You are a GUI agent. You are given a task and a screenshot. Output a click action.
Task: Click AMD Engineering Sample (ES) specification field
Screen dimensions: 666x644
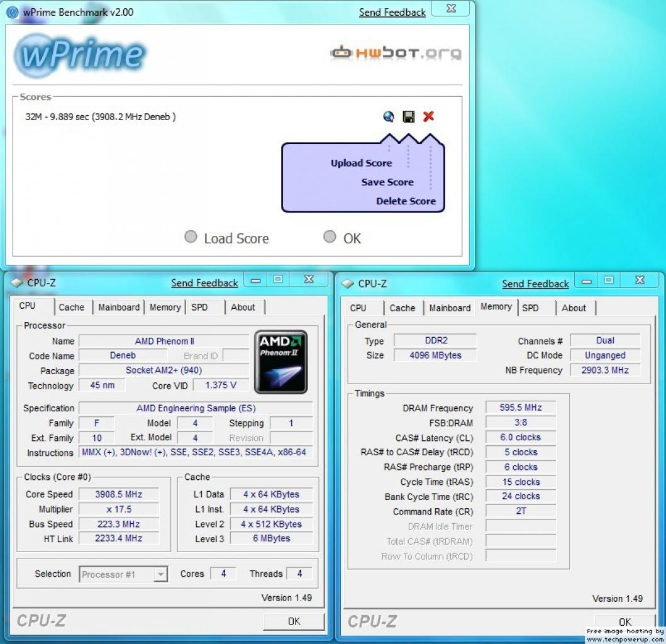(x=196, y=408)
